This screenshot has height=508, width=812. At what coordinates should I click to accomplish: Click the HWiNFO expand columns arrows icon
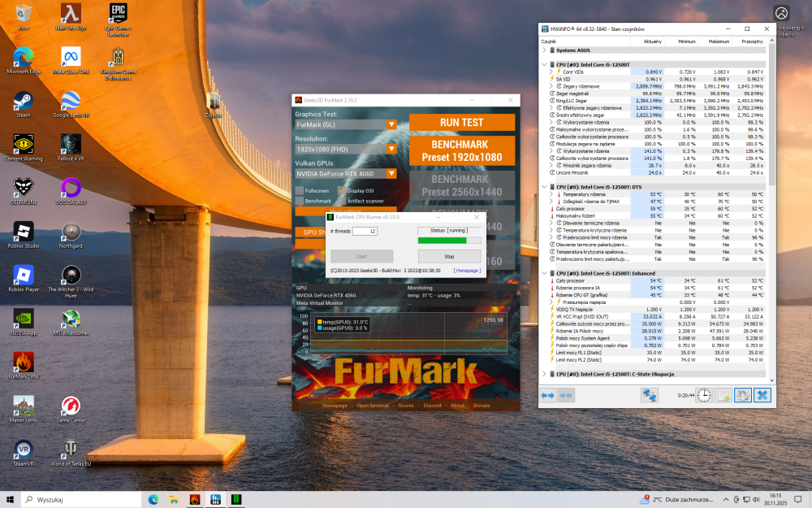point(548,395)
